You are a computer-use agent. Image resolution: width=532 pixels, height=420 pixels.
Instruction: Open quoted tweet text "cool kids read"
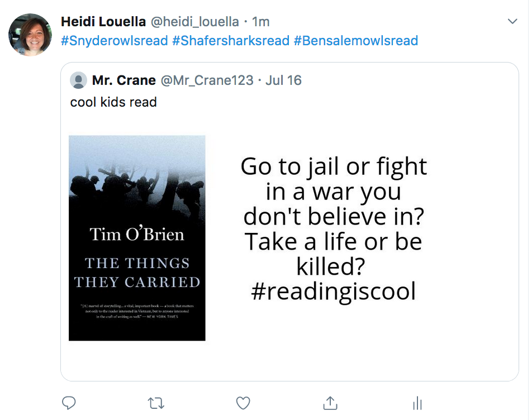[x=113, y=102]
